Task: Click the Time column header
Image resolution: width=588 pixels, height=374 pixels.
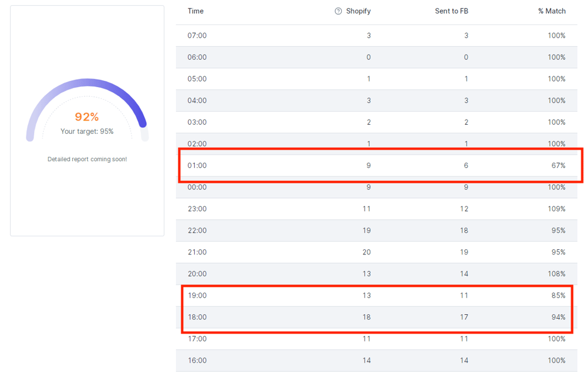Action: pyautogui.click(x=196, y=11)
